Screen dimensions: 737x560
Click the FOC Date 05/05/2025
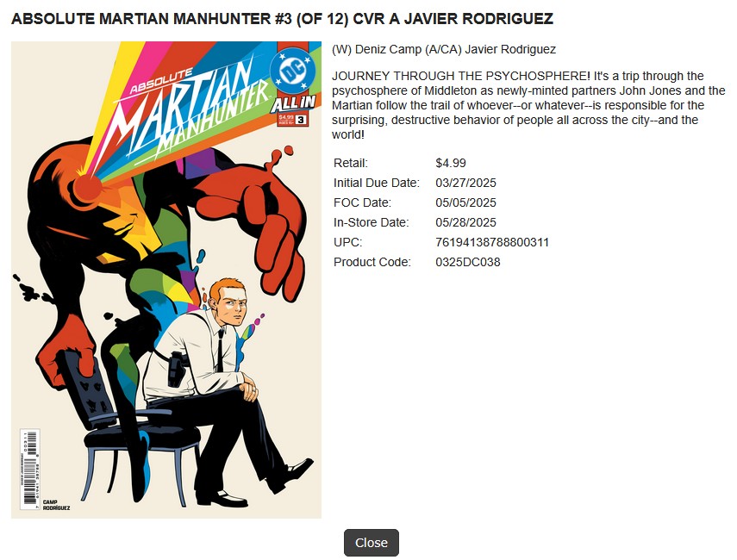[465, 203]
